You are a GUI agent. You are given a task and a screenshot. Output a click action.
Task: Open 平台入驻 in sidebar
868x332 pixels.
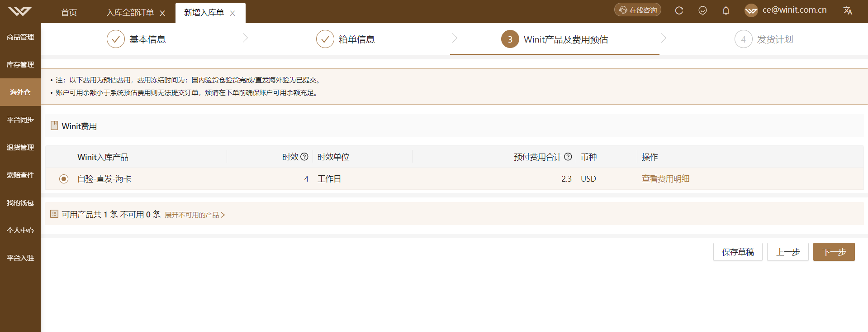(20, 258)
